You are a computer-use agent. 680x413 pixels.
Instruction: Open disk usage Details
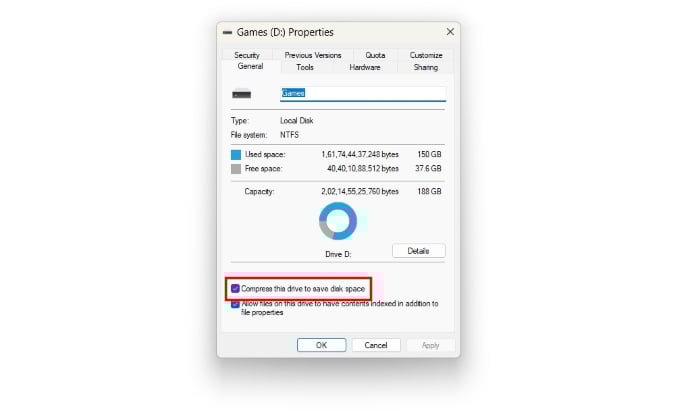tap(418, 251)
